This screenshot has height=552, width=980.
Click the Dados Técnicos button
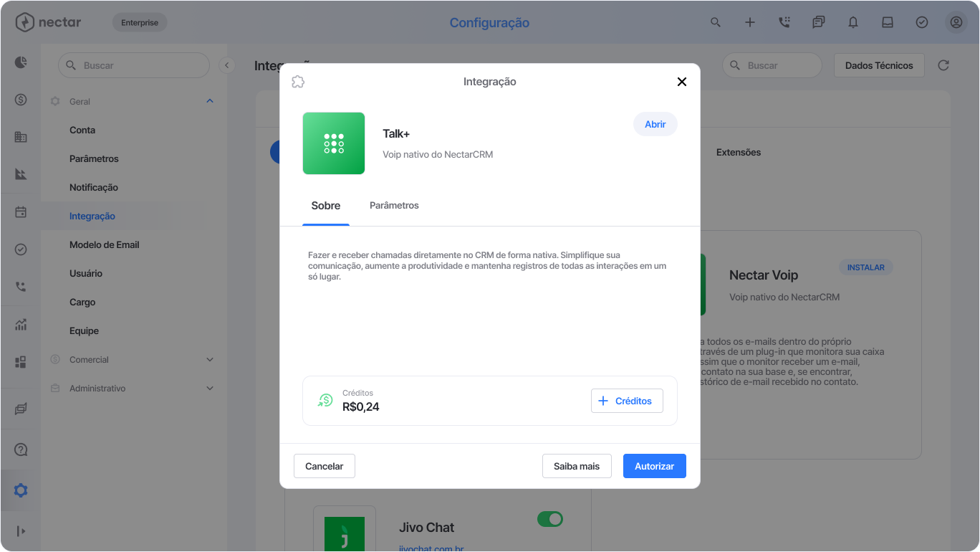[x=879, y=65]
